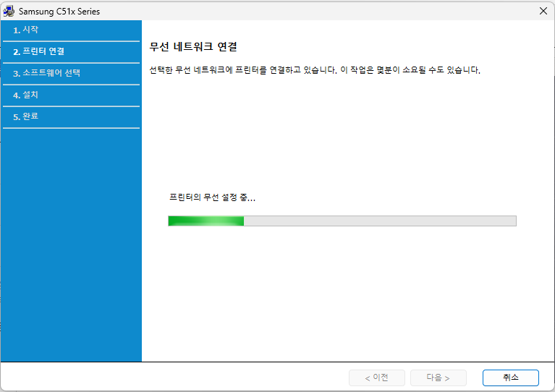Click the Samsung C51x Series window title
Image resolution: width=555 pixels, height=392 pixels.
[59, 12]
